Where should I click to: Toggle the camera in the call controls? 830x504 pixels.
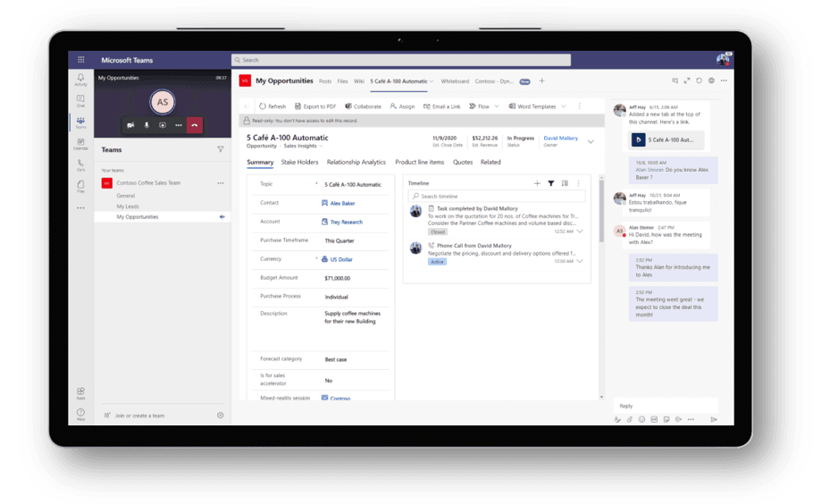[130, 125]
